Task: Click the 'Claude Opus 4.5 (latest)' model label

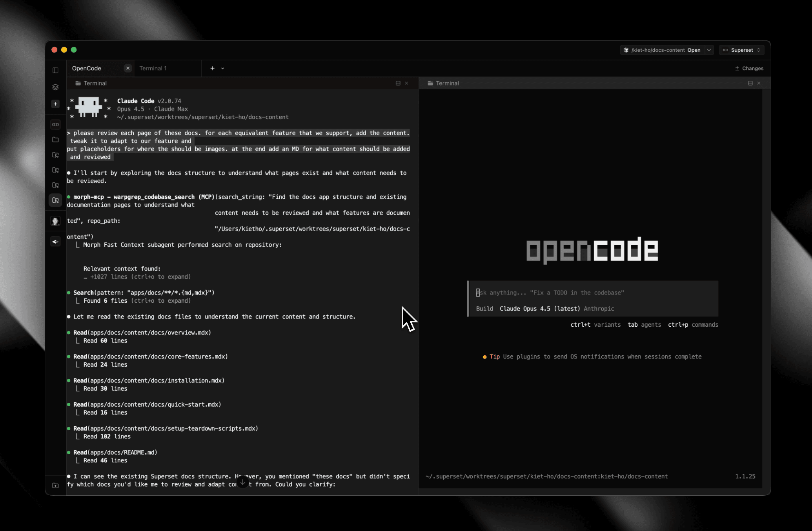Action: point(540,309)
